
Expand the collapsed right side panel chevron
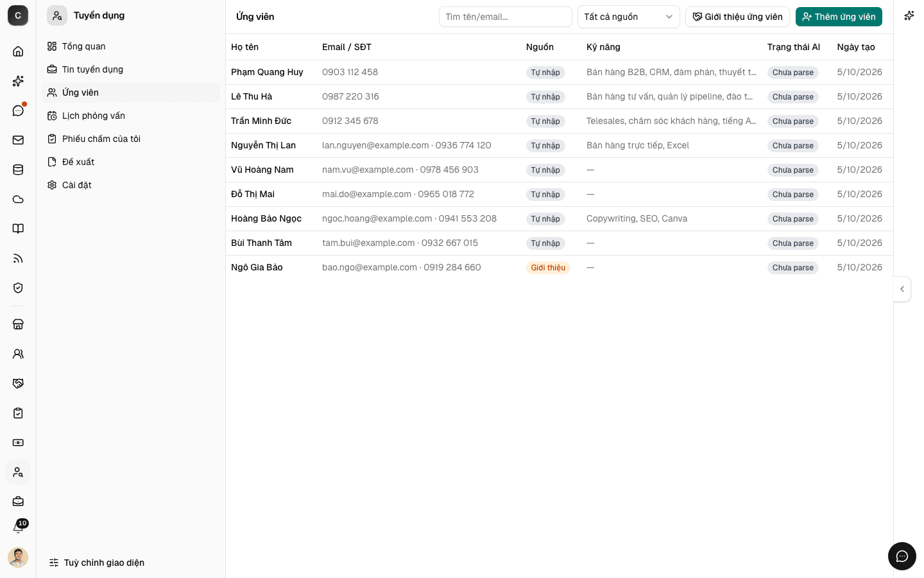[902, 289]
